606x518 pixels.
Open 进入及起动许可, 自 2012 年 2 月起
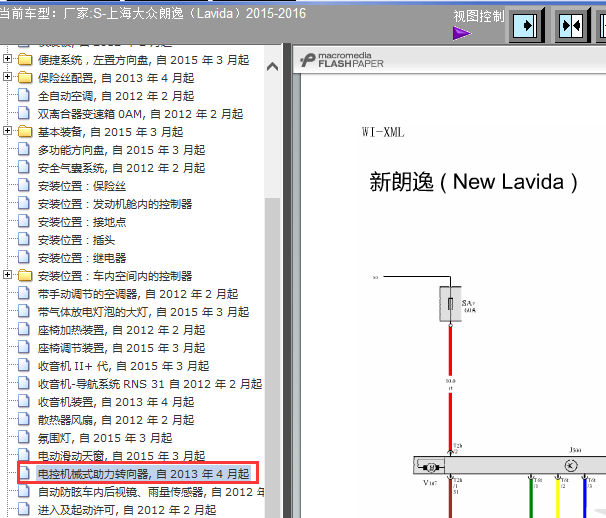tap(127, 510)
